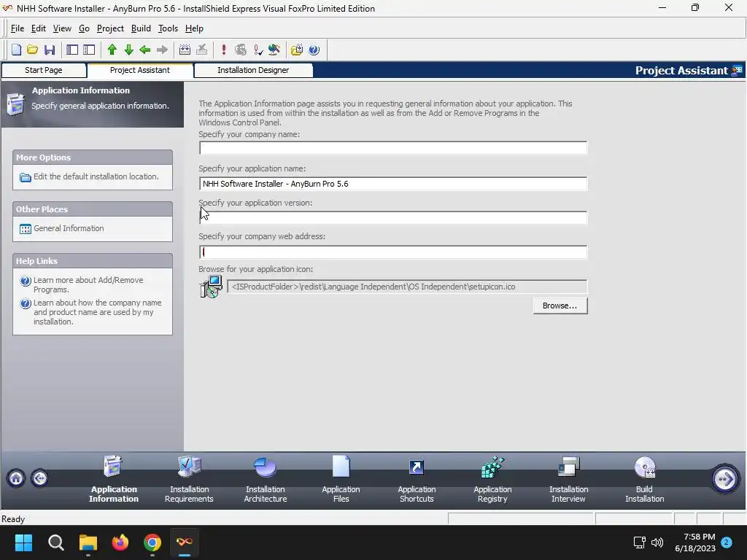Open the Project menu
This screenshot has height=560, width=747.
110,28
